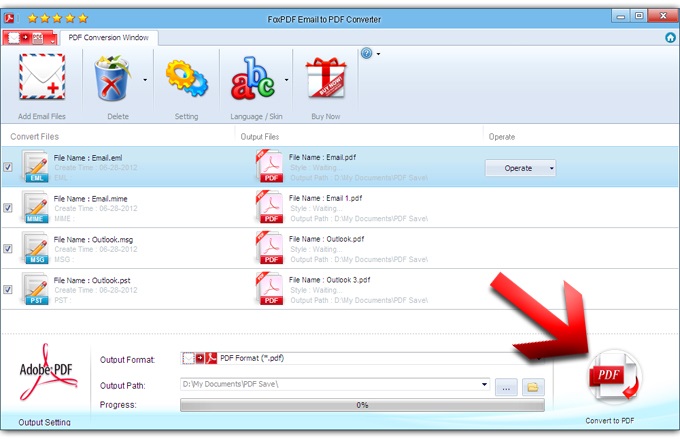The width and height of the screenshot is (680, 439).
Task: Click the MSG file icon for Outlook.msg
Action: 35,248
